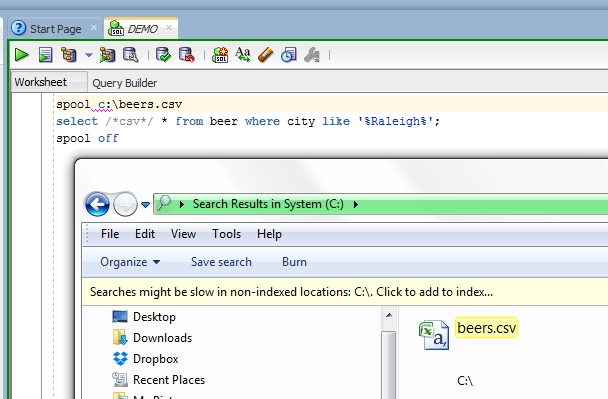Click the Explain Plan icon

tap(69, 55)
